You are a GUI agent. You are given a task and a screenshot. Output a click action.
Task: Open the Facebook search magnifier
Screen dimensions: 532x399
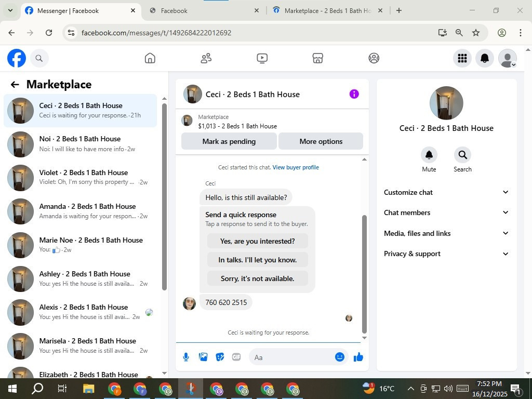tap(39, 58)
